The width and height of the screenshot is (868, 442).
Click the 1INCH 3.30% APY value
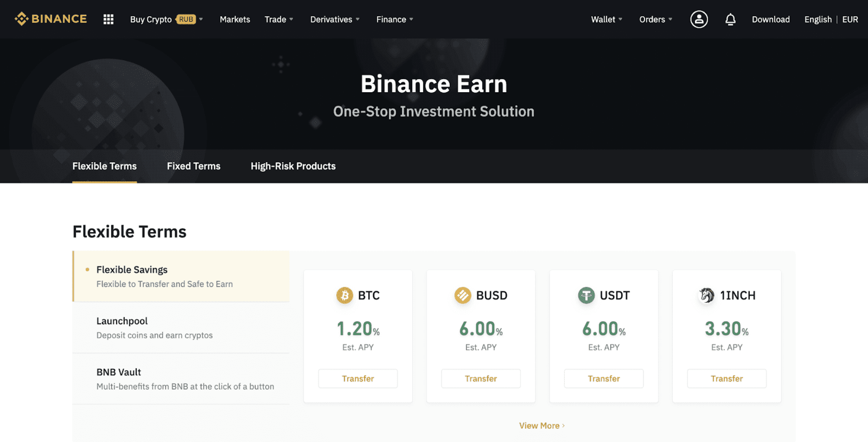pos(727,328)
